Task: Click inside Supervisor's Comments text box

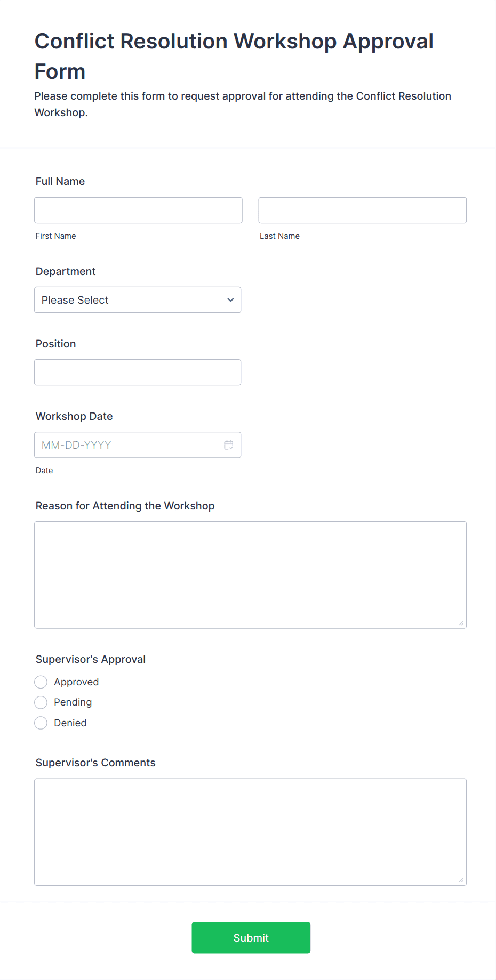Action: point(251,832)
